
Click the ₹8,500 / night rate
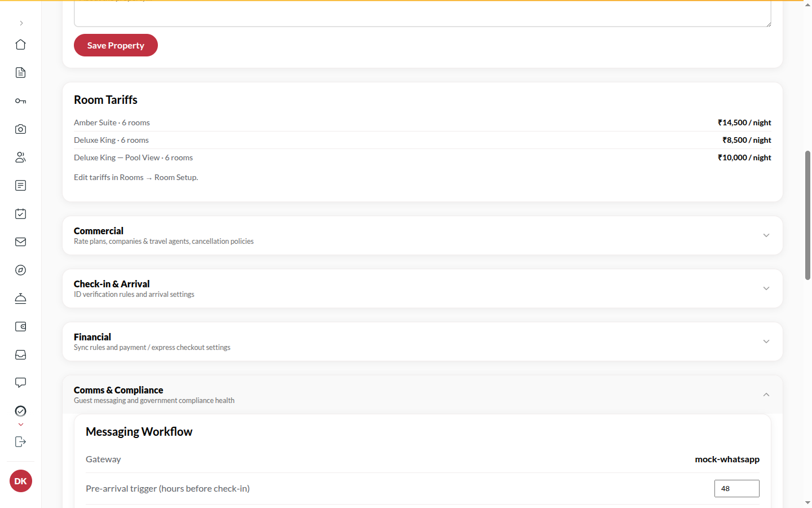pyautogui.click(x=747, y=140)
